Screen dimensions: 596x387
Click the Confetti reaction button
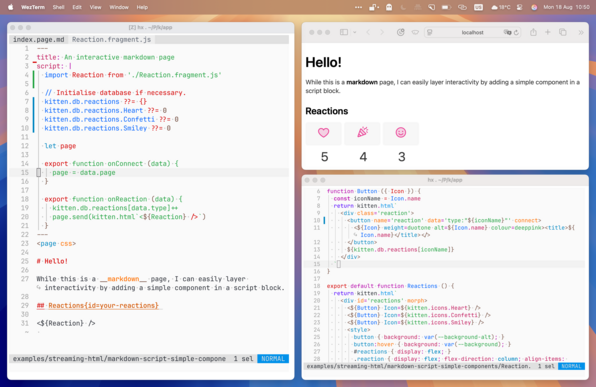coord(362,133)
